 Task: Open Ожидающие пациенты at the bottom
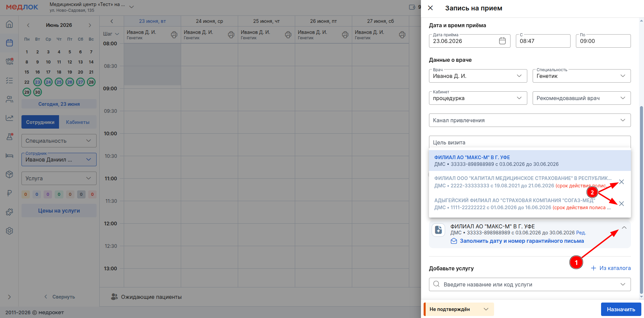[x=146, y=297]
